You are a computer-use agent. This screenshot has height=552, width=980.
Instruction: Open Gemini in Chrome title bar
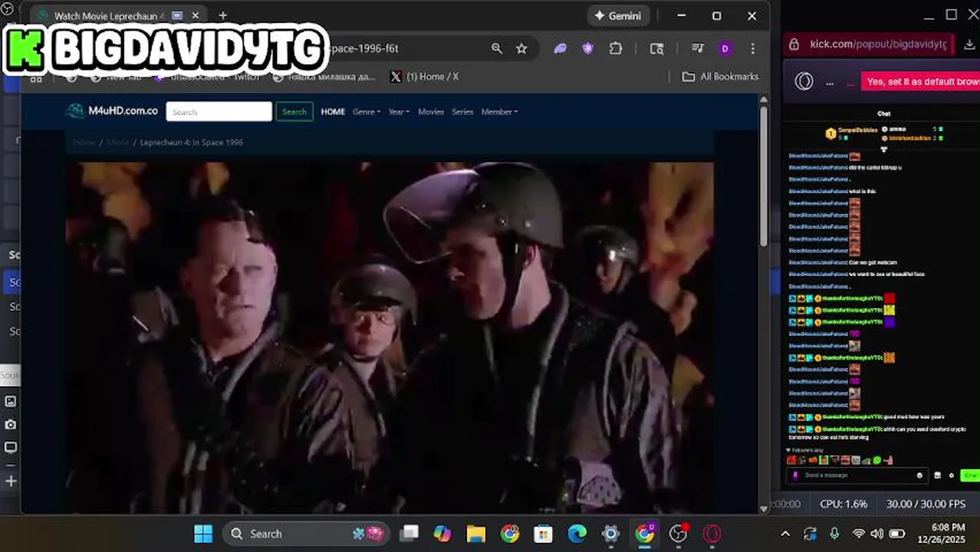coord(619,15)
